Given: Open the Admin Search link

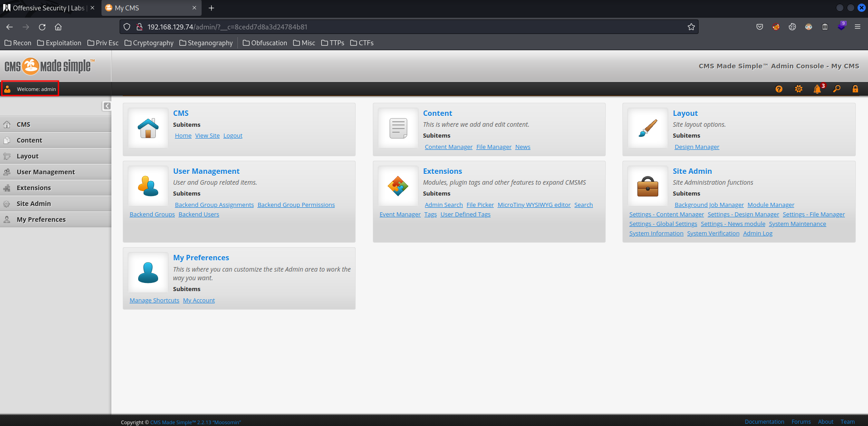Looking at the screenshot, I should 444,205.
